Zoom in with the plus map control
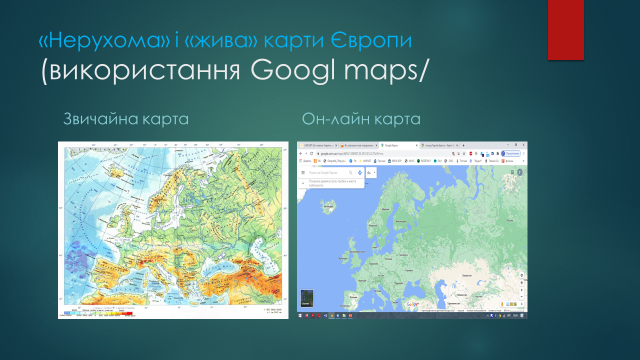Screen dimensions: 640x360 point(522,290)
